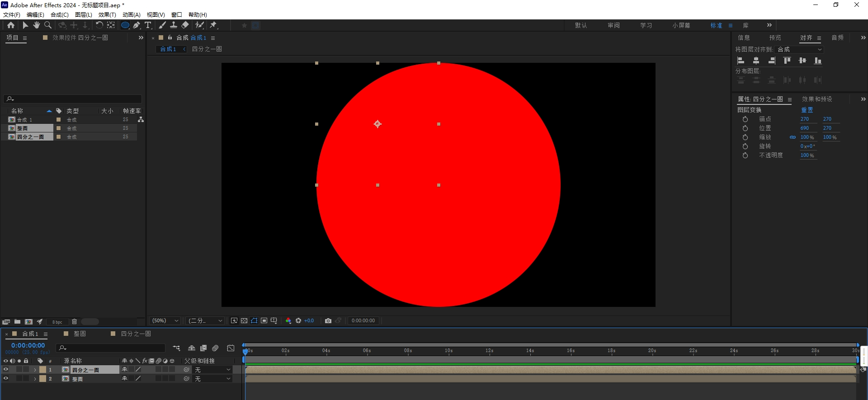Toggle scale stopwatch (缩放)
Screen dimensions: 868x400
(745, 137)
